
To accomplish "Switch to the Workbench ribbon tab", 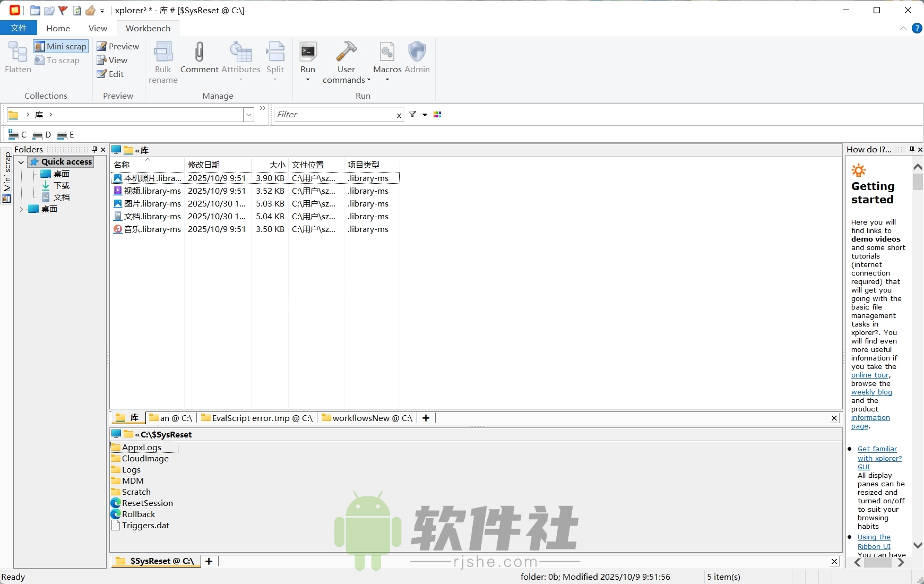I will pos(148,28).
